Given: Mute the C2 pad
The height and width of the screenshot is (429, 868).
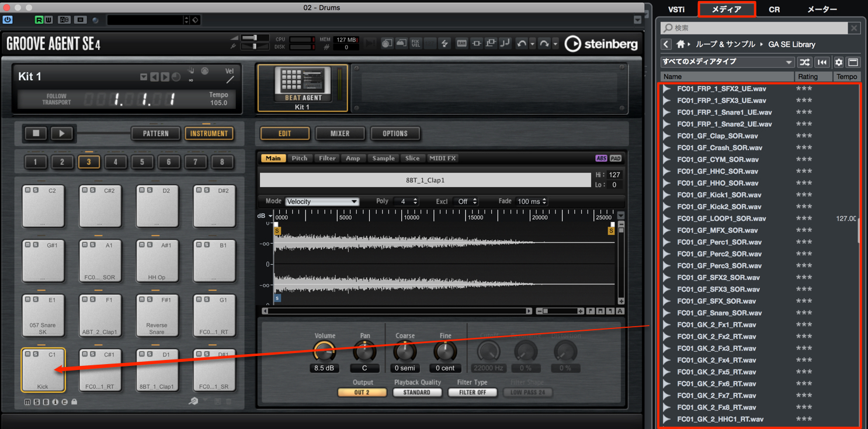Looking at the screenshot, I should coord(27,191).
